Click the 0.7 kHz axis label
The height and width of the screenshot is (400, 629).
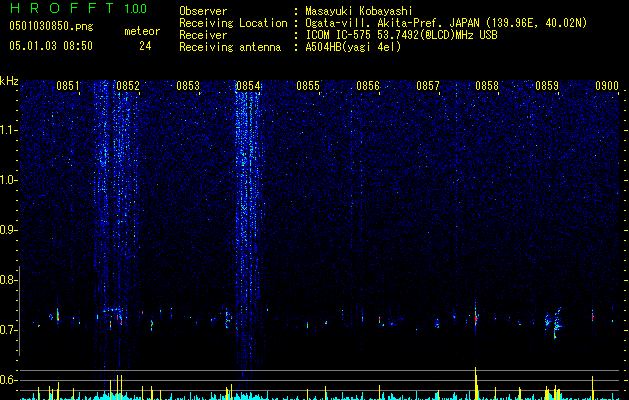[x=9, y=330]
